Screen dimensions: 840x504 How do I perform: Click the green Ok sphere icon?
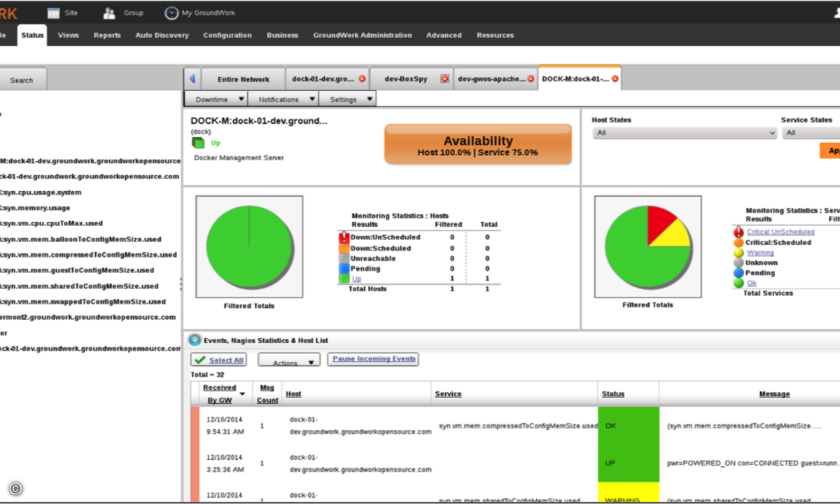738,283
